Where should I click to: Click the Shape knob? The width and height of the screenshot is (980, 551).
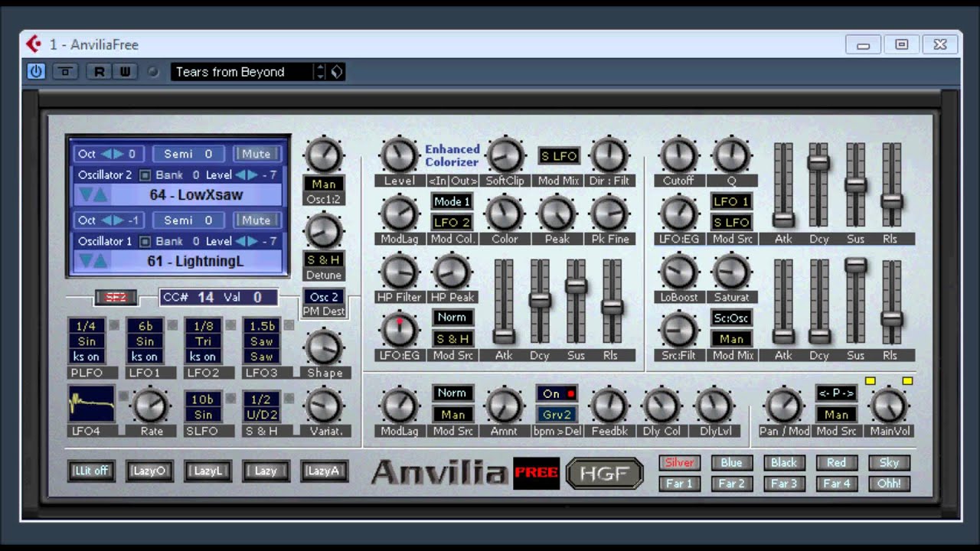pyautogui.click(x=324, y=348)
